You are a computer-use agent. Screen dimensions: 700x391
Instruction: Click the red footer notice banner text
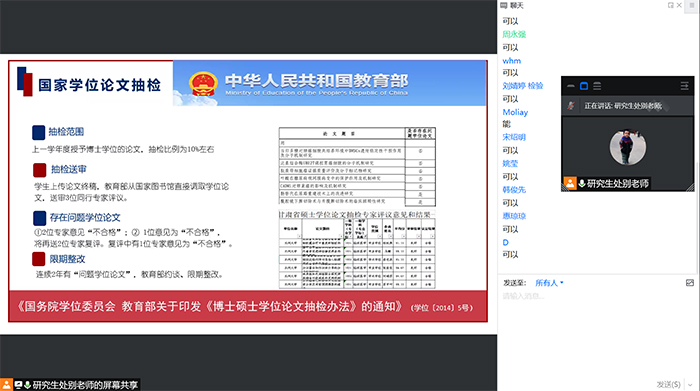[245, 307]
